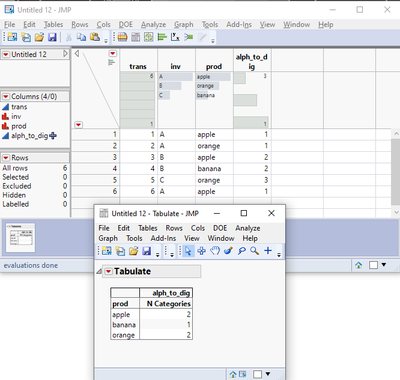This screenshot has width=400, height=380.
Task: Open Help menu in Tabulate window
Action: point(250,238)
